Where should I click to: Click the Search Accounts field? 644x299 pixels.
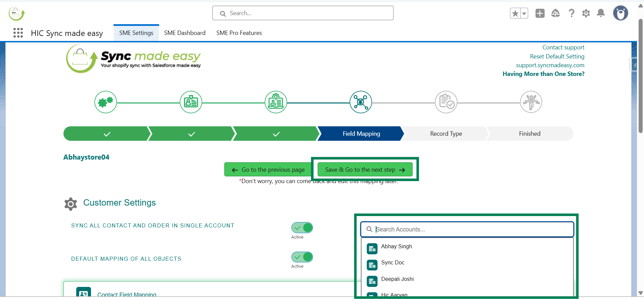[x=467, y=229]
